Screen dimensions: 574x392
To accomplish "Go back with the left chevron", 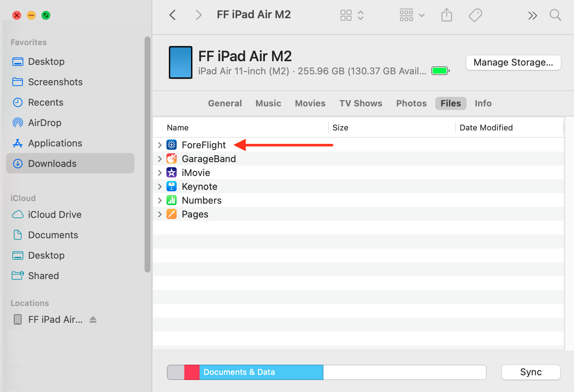I will point(173,15).
